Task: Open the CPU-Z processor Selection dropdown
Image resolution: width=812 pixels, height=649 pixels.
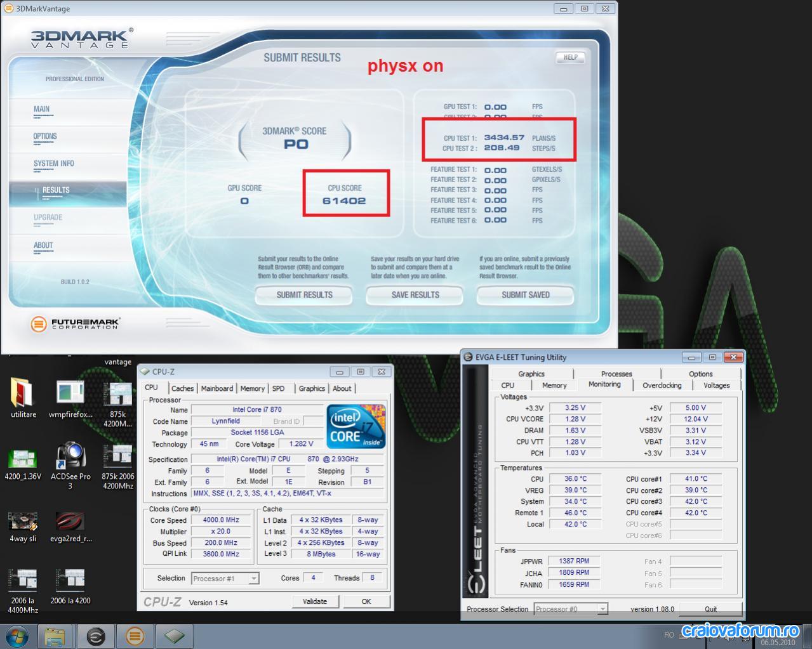Action: coord(225,579)
